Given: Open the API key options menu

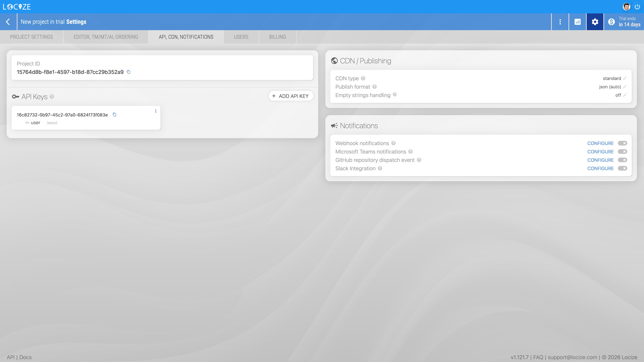Looking at the screenshot, I should click(156, 111).
